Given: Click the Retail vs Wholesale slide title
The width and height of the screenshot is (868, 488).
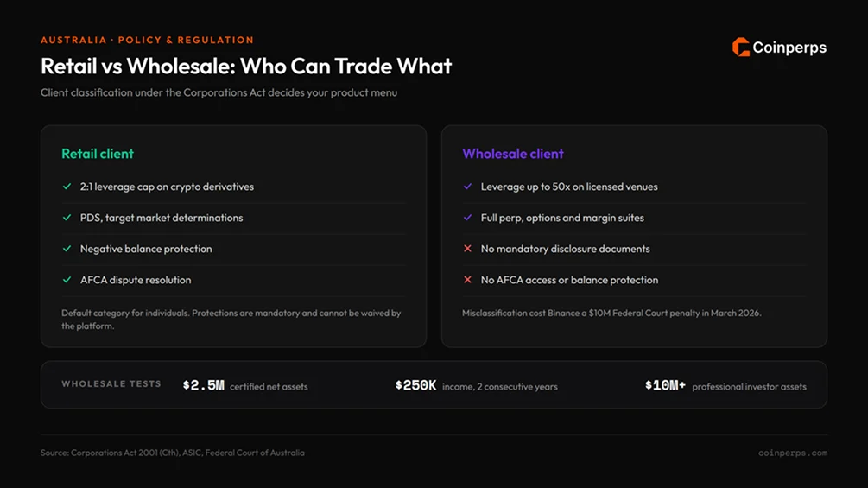Looking at the screenshot, I should pyautogui.click(x=246, y=67).
